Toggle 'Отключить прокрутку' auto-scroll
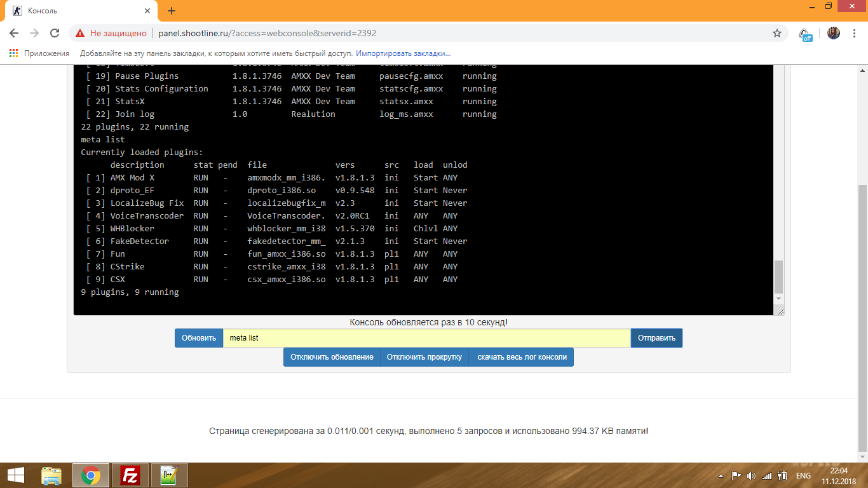Viewport: 868px width, 488px height. tap(424, 357)
